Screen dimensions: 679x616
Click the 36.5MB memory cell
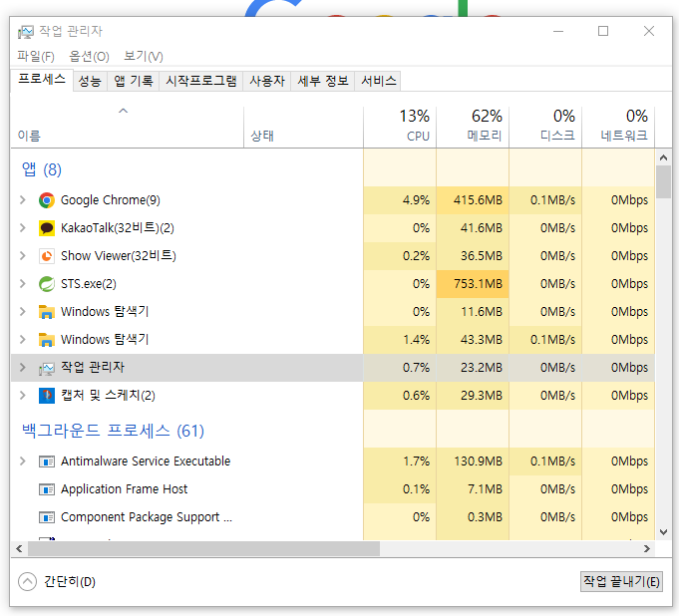click(x=473, y=256)
